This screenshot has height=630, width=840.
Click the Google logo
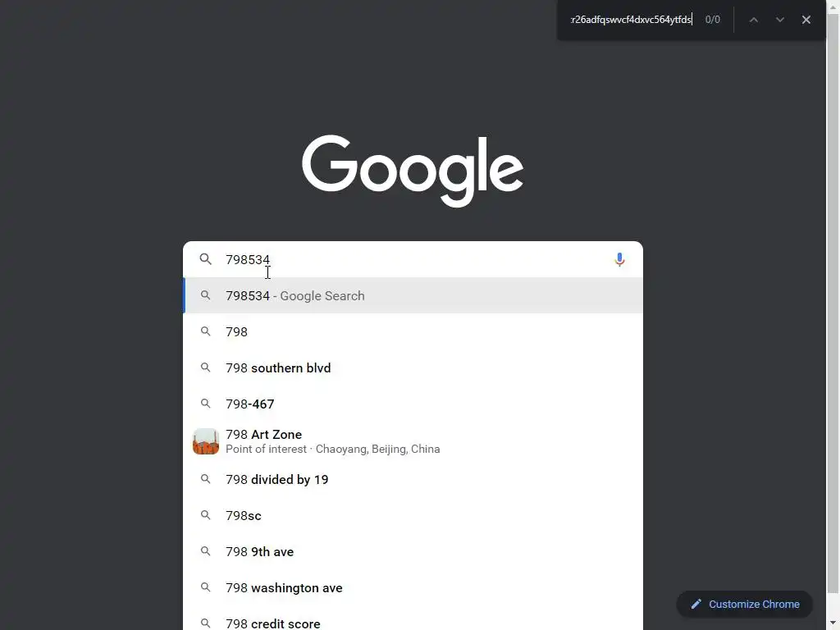tap(413, 171)
